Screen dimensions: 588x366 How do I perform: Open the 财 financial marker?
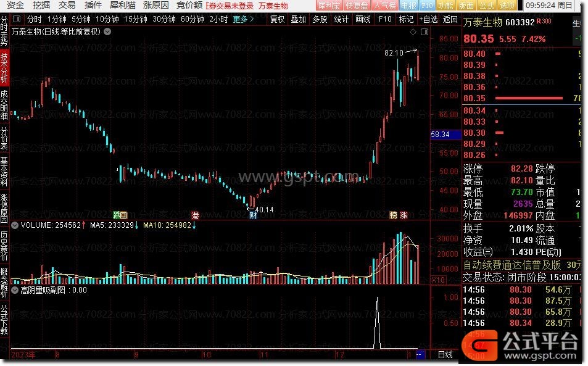click(x=253, y=215)
